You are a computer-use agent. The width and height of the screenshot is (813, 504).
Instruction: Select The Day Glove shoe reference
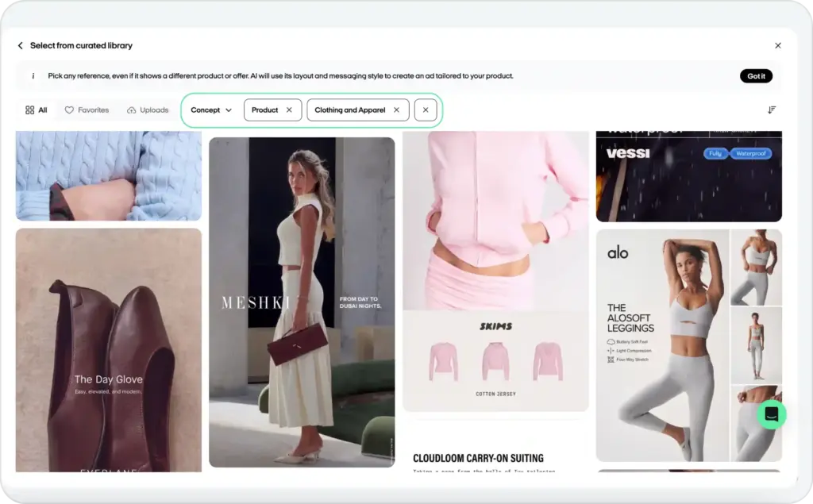[x=108, y=350]
